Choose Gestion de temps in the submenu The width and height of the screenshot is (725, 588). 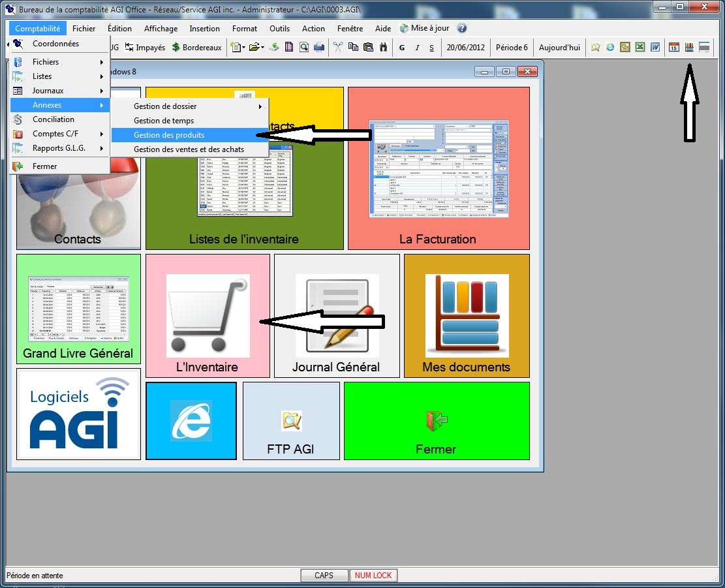(x=190, y=121)
